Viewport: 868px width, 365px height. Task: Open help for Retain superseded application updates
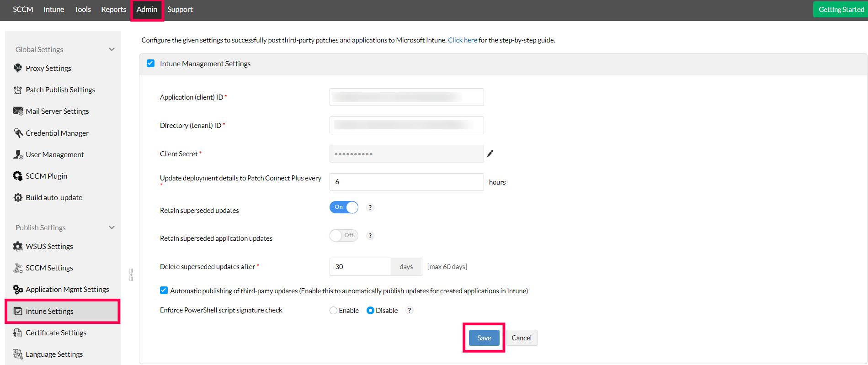point(370,236)
